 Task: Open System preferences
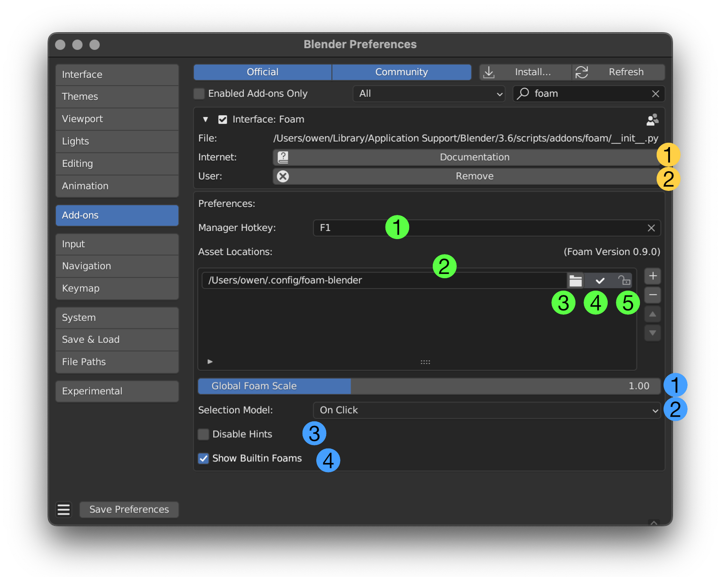(x=117, y=318)
